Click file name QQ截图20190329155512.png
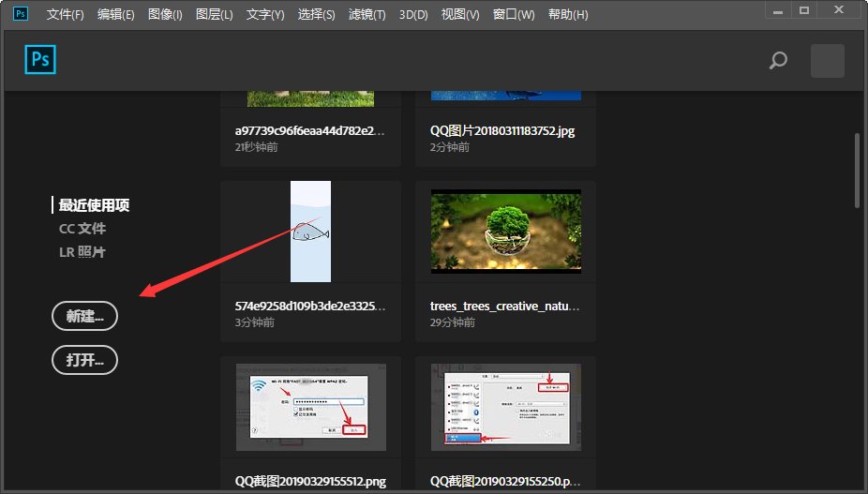 [310, 481]
